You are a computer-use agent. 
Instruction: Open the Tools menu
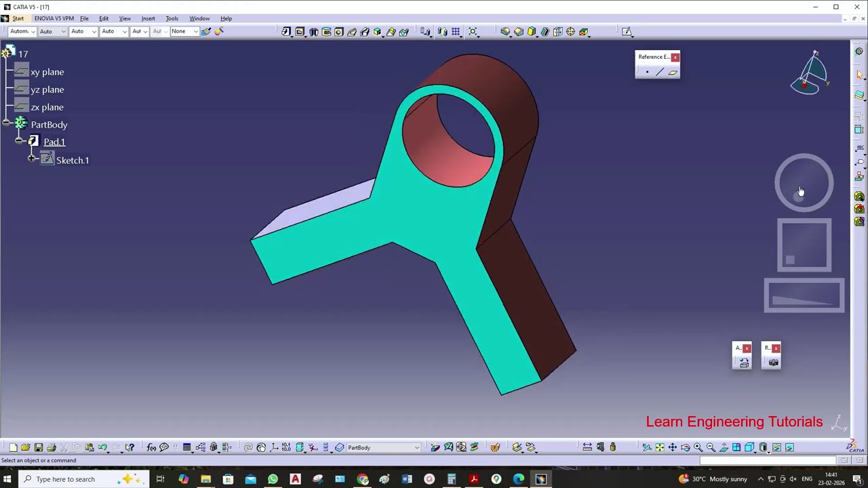pyautogui.click(x=172, y=18)
